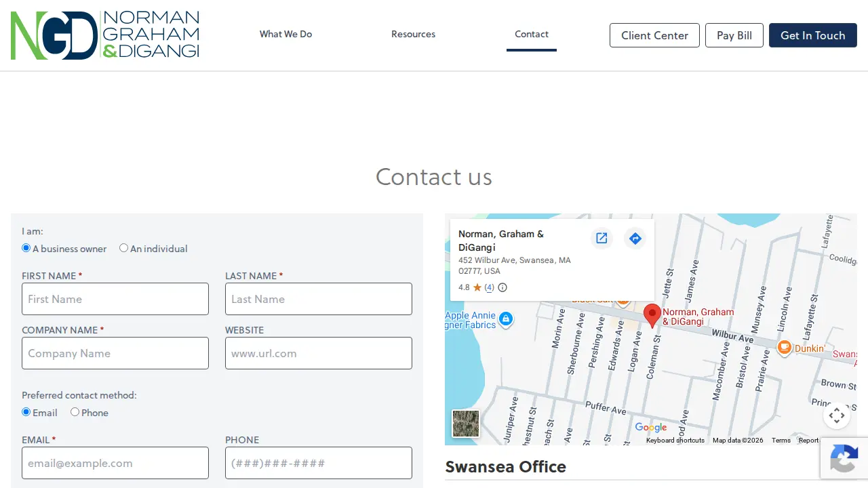Select the 'A business owner' radio option
Screen dimensions: 868x488
point(26,248)
